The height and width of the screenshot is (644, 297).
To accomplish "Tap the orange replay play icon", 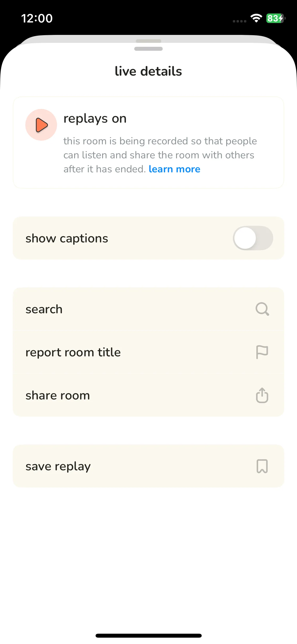I will tap(41, 125).
